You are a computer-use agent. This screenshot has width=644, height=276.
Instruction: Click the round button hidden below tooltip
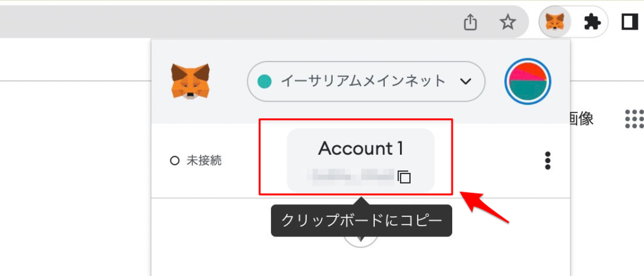(x=360, y=240)
